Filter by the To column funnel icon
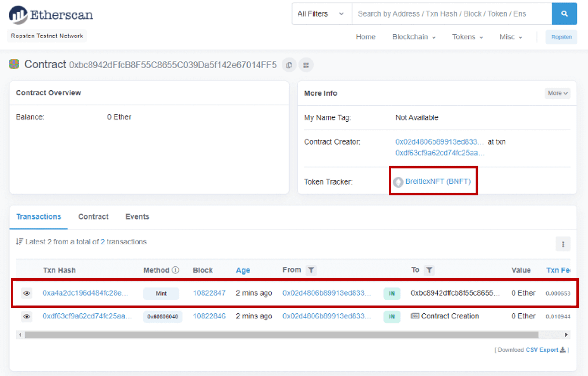The height and width of the screenshot is (376, 588). click(429, 270)
